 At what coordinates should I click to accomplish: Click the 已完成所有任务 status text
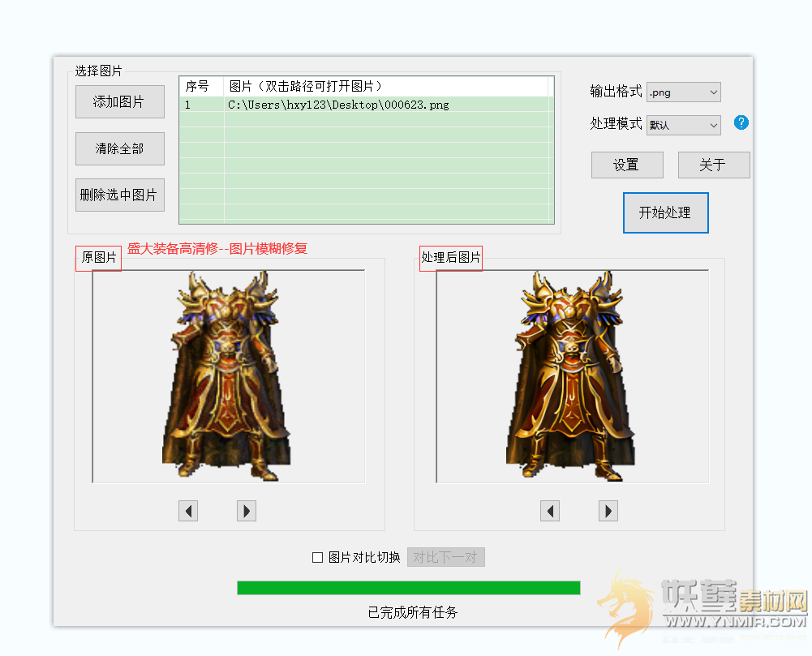(413, 612)
